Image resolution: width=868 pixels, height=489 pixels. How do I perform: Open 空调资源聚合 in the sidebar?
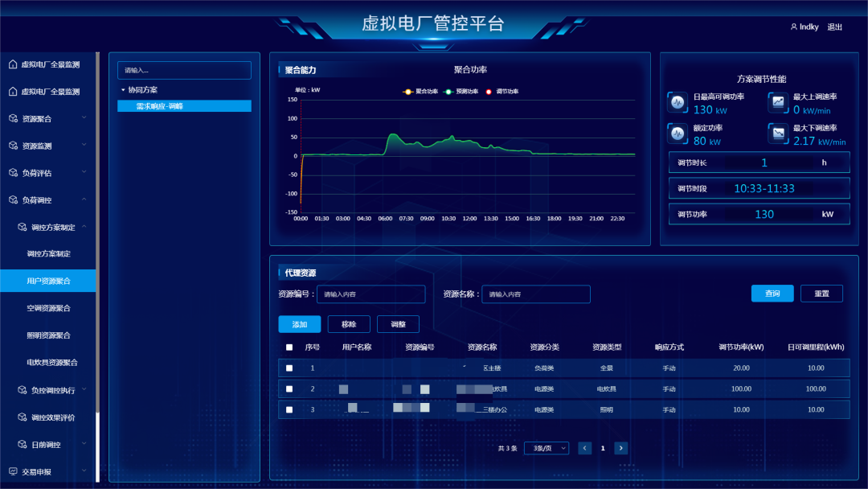[48, 308]
